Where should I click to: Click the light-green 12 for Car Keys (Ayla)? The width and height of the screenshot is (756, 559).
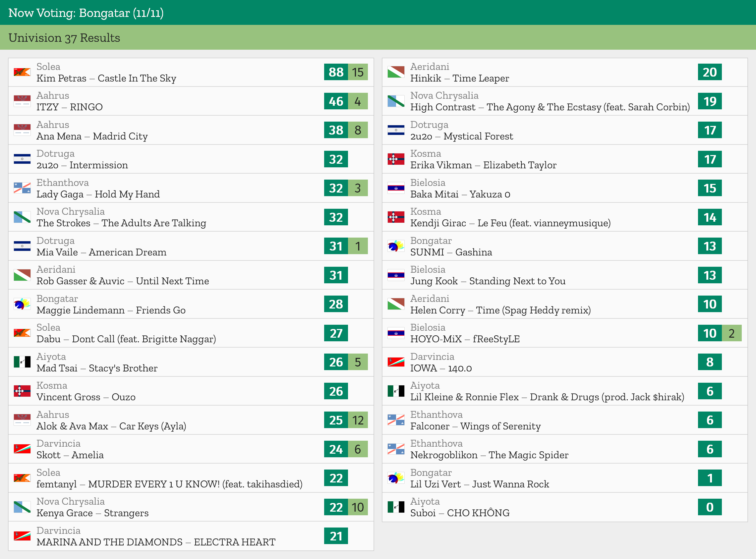click(358, 420)
